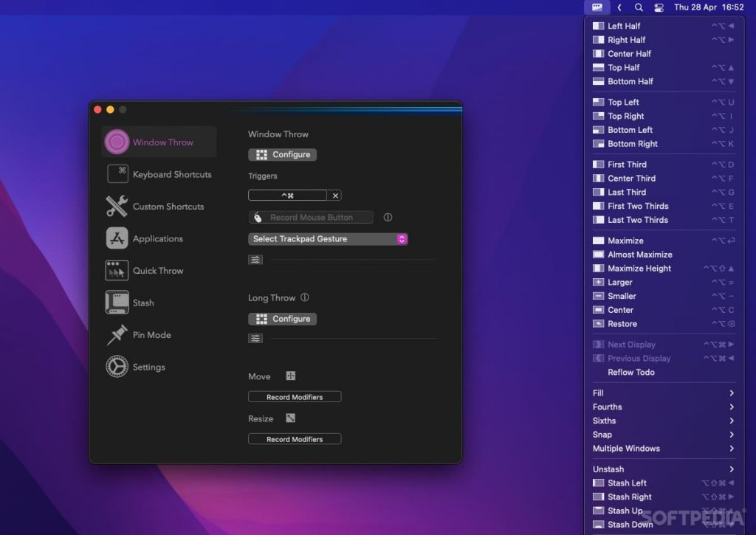Open the Select Trackpad Gesture dropdown
This screenshot has height=535, width=756.
(x=328, y=238)
